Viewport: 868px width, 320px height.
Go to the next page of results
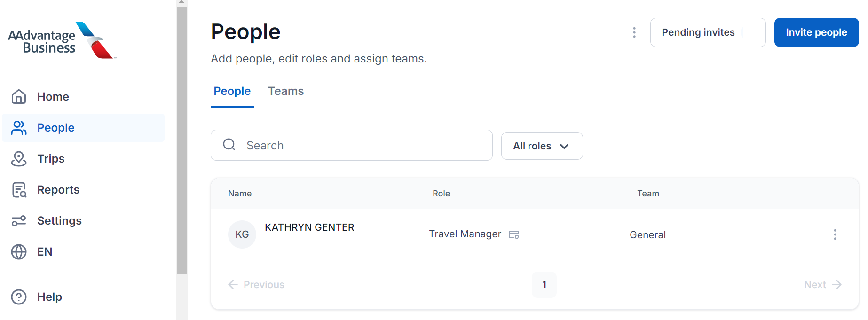click(x=822, y=284)
